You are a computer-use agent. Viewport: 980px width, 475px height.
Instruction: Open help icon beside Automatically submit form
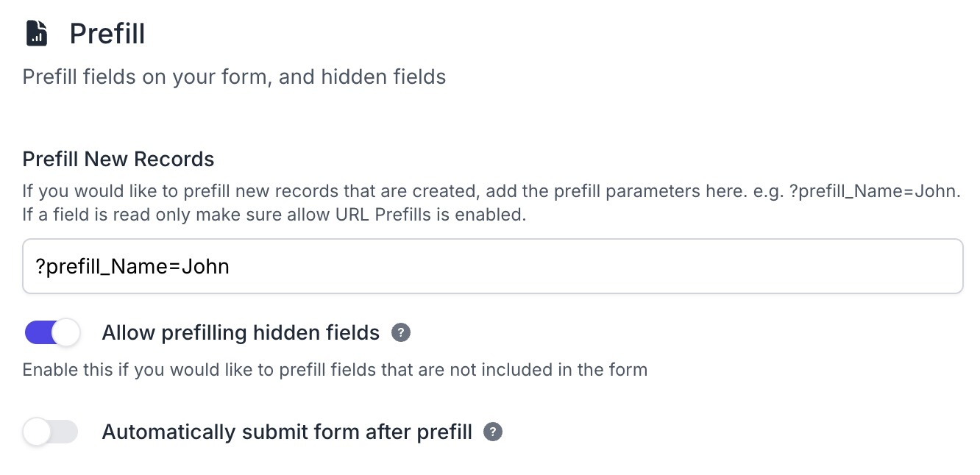493,432
